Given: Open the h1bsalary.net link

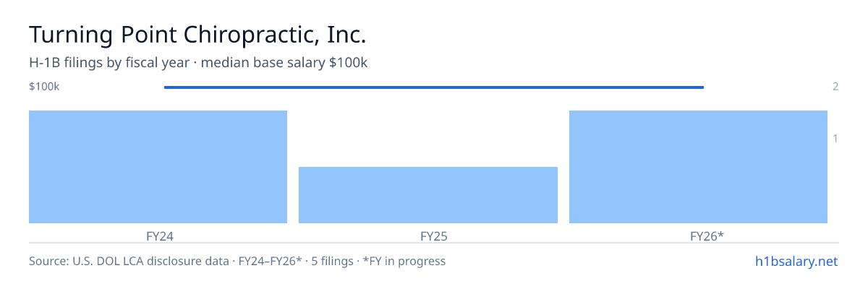Looking at the screenshot, I should 796,261.
